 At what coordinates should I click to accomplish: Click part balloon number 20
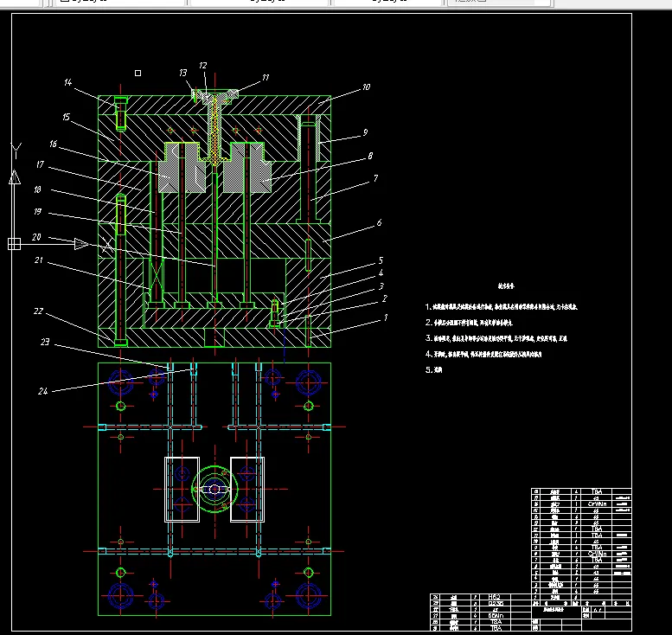[36, 237]
